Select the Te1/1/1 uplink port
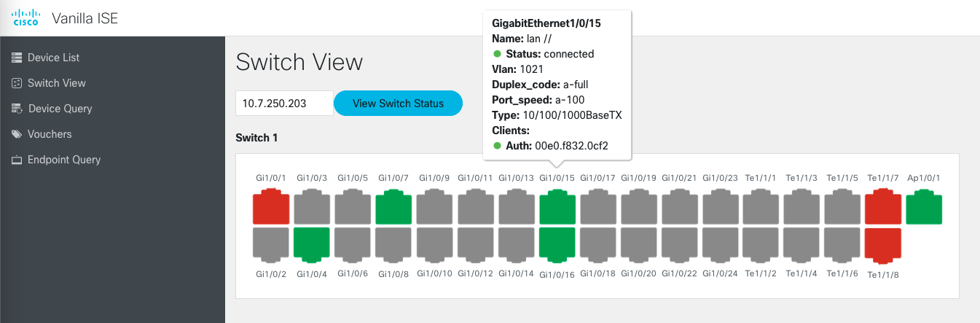 (761, 206)
